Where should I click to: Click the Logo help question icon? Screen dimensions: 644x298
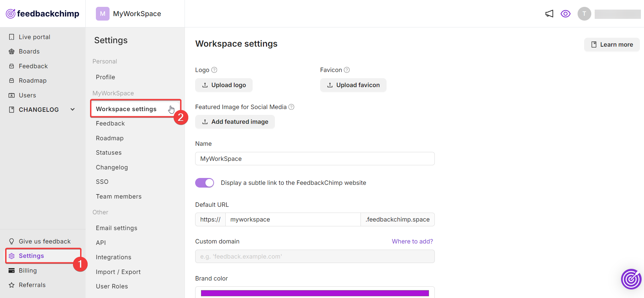pyautogui.click(x=214, y=70)
